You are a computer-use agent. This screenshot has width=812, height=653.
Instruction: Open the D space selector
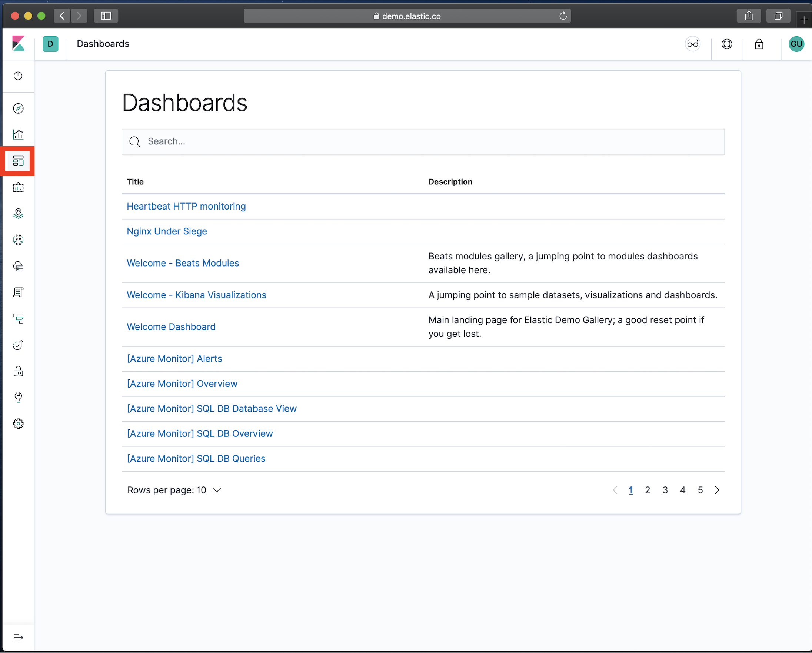coord(50,44)
